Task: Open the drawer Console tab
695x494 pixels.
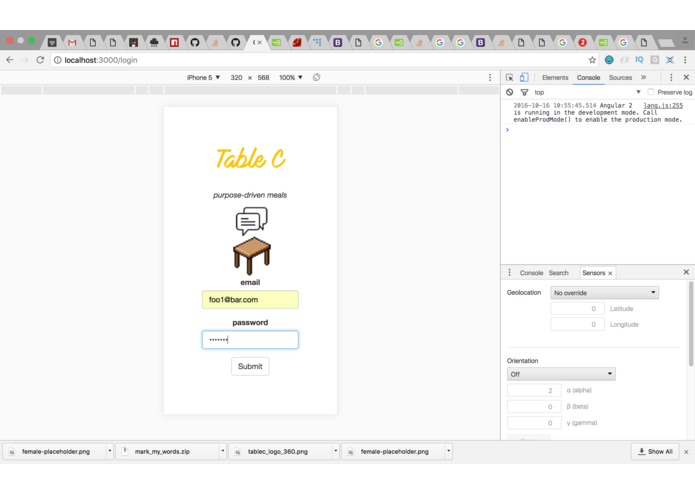Action: point(531,273)
